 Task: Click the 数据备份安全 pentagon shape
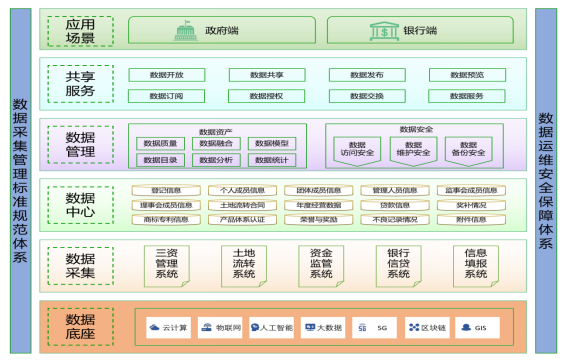tap(469, 151)
